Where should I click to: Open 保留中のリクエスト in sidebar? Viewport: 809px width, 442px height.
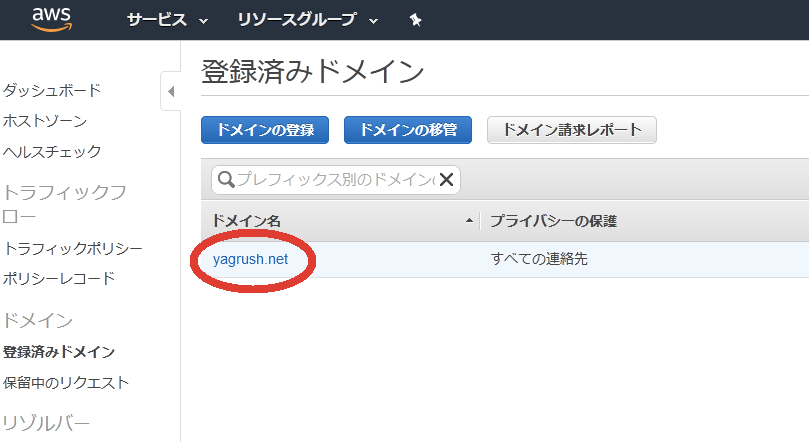(x=66, y=383)
